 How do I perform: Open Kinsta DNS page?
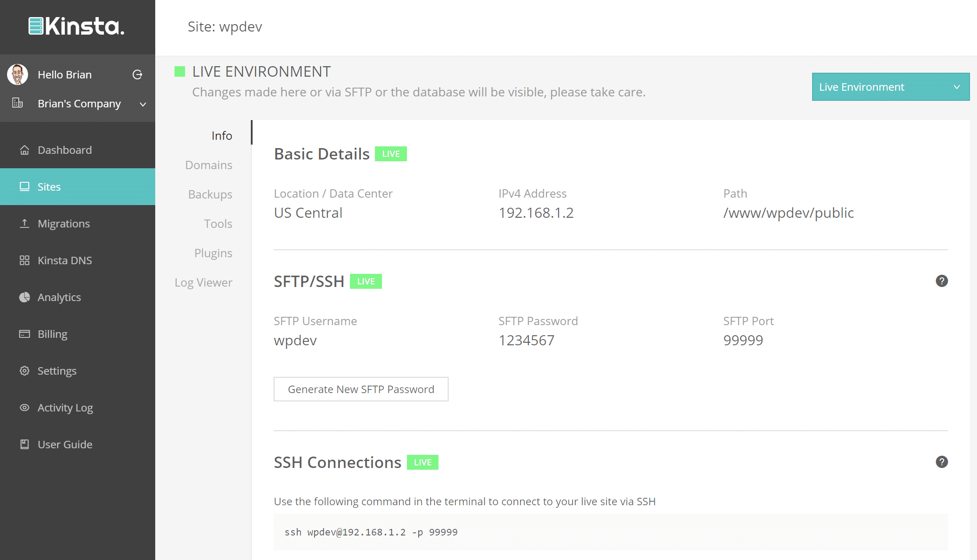78,260
